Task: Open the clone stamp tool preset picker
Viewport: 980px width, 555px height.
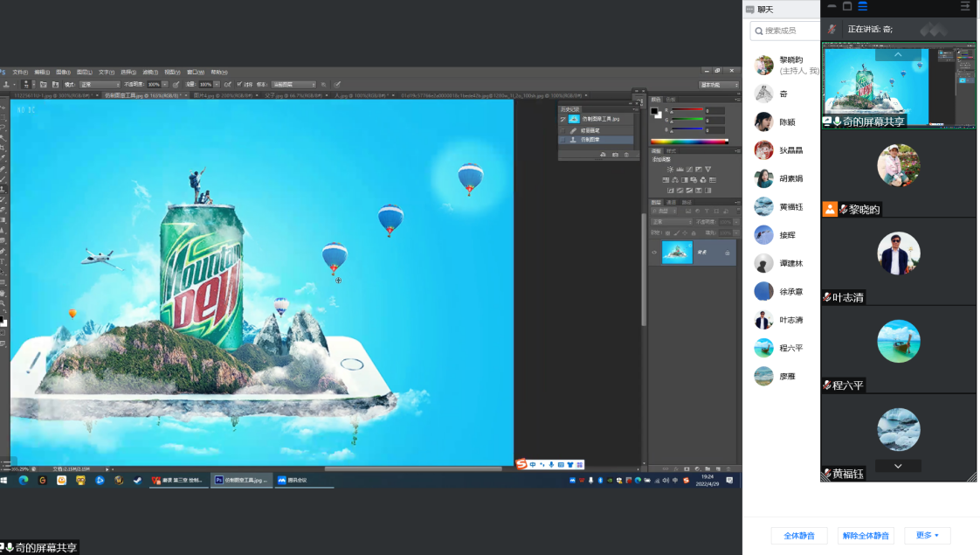Action: (9, 85)
